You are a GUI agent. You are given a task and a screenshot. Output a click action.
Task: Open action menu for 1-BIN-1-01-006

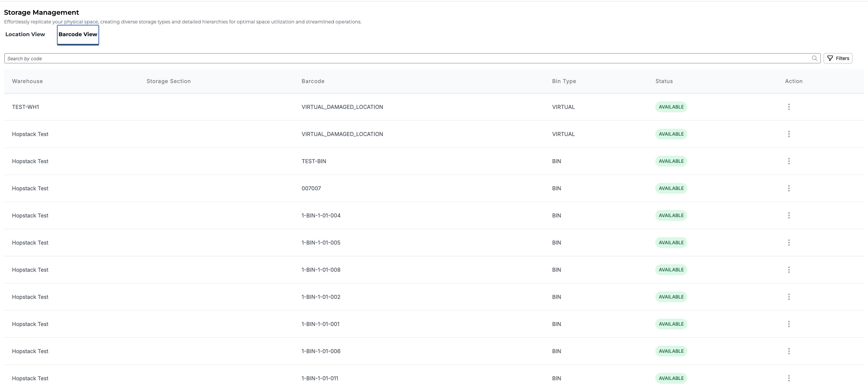tap(789, 351)
